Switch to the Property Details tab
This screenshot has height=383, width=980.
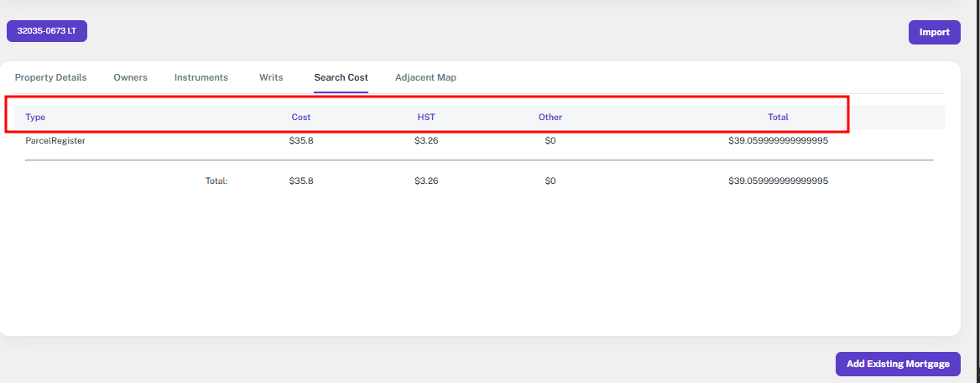50,77
